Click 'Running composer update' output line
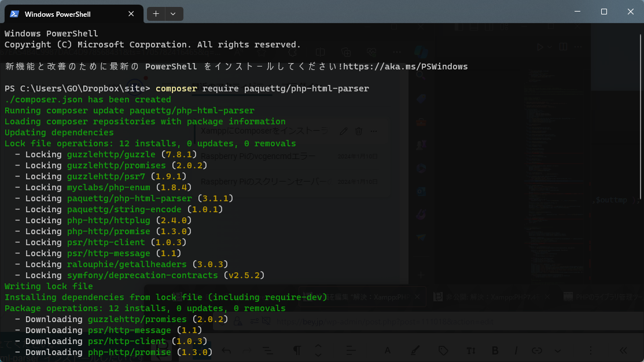Screen dimensions: 644x362 pyautogui.click(x=130, y=110)
